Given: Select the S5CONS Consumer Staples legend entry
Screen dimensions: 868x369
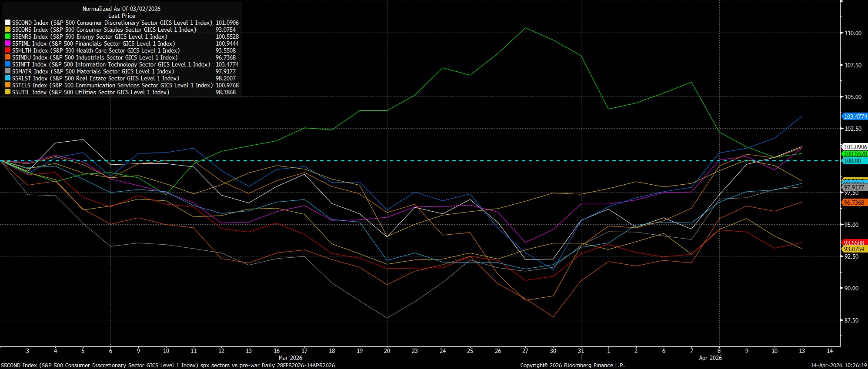Looking at the screenshot, I should pyautogui.click(x=104, y=30).
